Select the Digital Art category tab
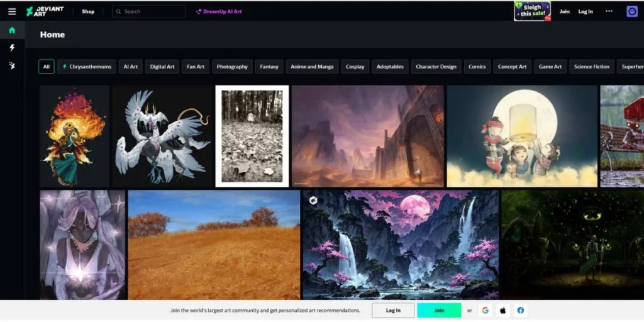This screenshot has width=644, height=322. pos(162,67)
